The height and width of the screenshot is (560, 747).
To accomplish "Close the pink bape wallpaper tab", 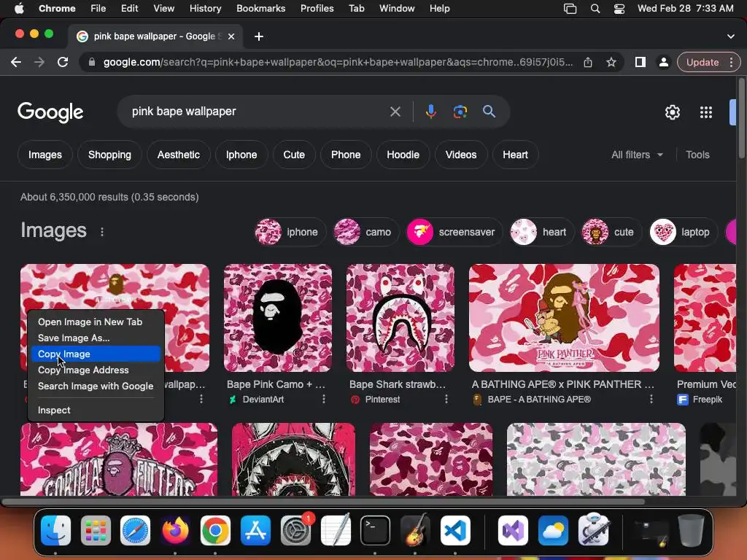I will [231, 36].
